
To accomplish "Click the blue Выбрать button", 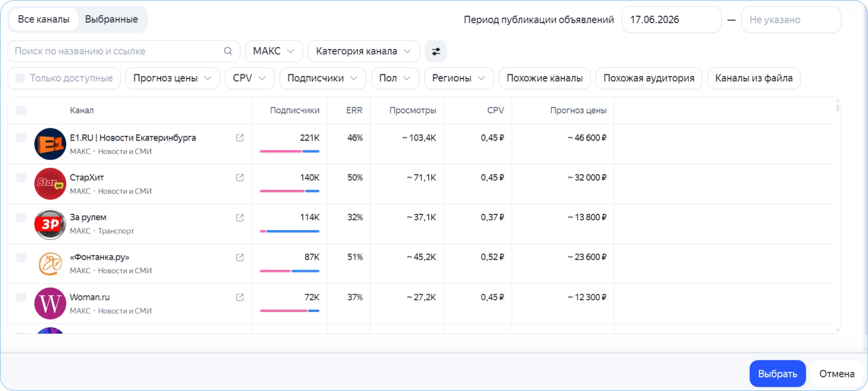I will point(777,374).
